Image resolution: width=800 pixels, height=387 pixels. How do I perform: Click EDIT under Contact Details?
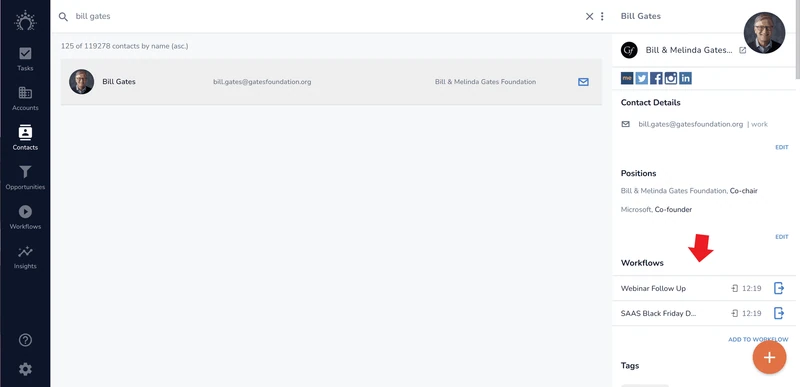coord(782,147)
